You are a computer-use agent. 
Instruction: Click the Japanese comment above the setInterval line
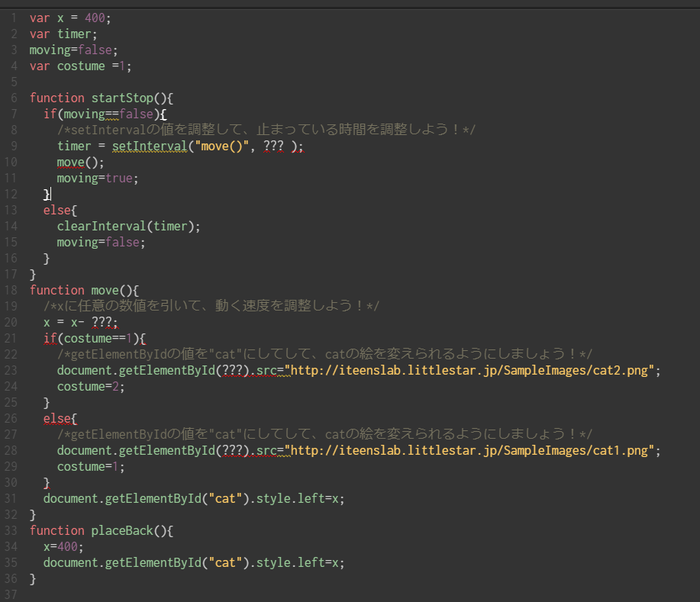266,130
